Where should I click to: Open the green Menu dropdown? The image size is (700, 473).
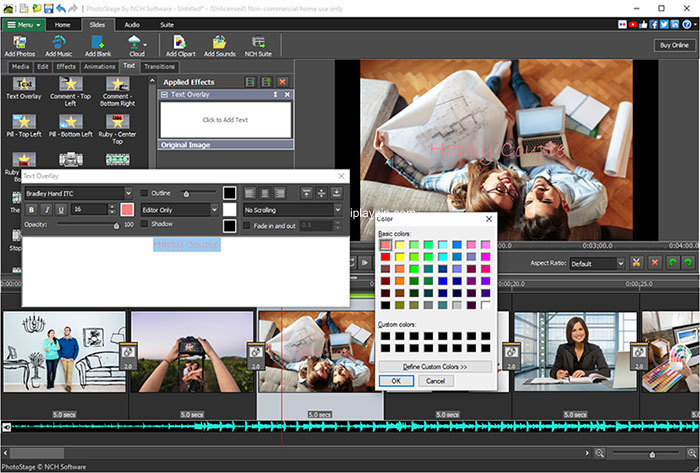(x=24, y=25)
